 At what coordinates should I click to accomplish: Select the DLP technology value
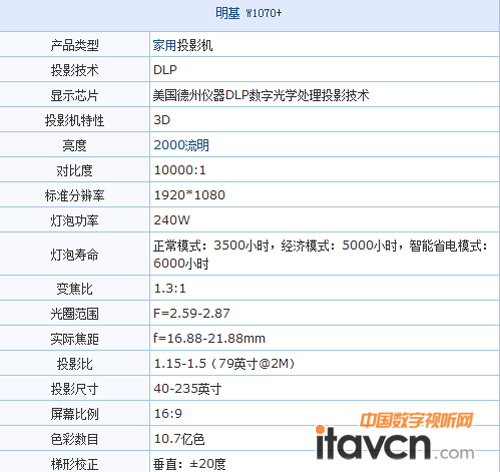click(165, 70)
